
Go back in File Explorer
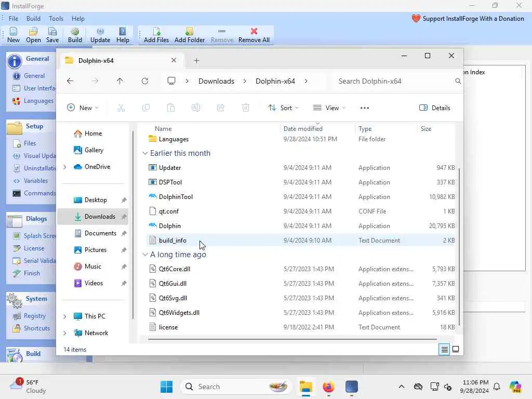tap(70, 81)
